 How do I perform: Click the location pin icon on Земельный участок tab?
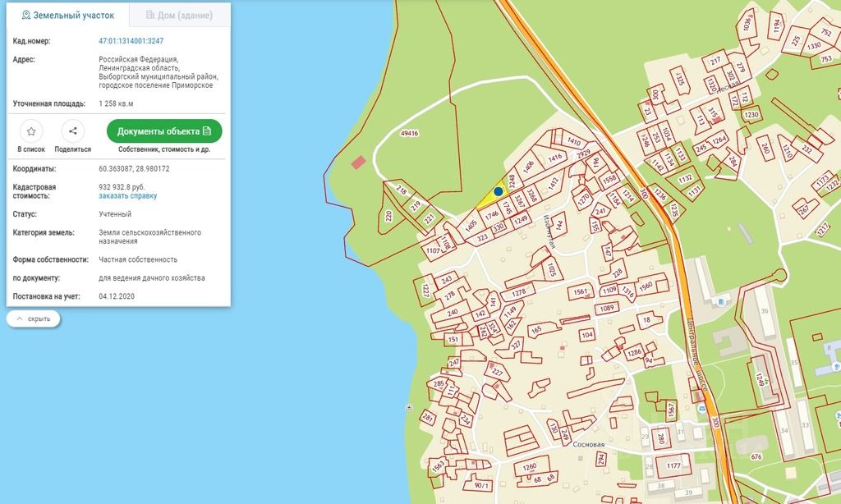click(25, 15)
